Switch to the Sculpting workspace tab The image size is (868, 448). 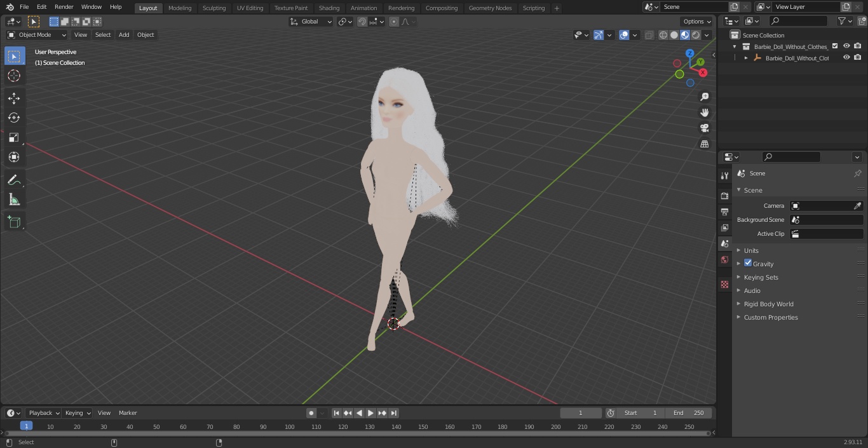(214, 8)
